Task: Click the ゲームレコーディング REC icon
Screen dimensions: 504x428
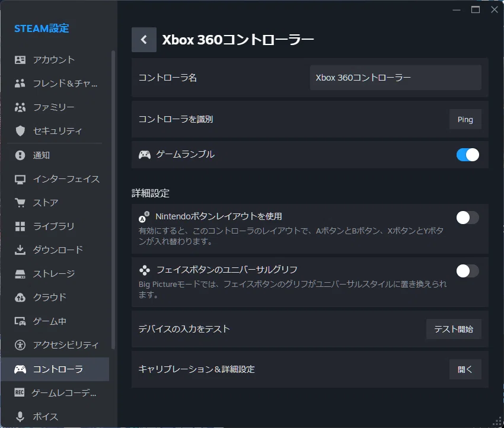Action: [x=20, y=392]
